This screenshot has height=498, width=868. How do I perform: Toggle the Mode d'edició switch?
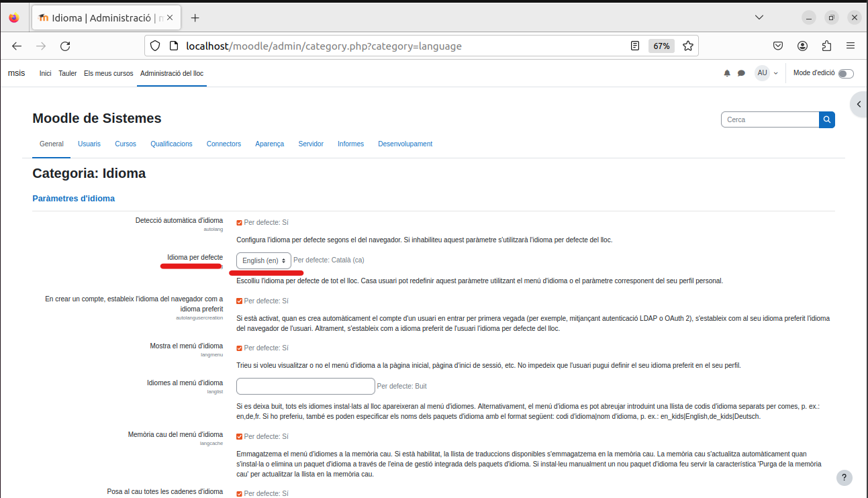845,73
